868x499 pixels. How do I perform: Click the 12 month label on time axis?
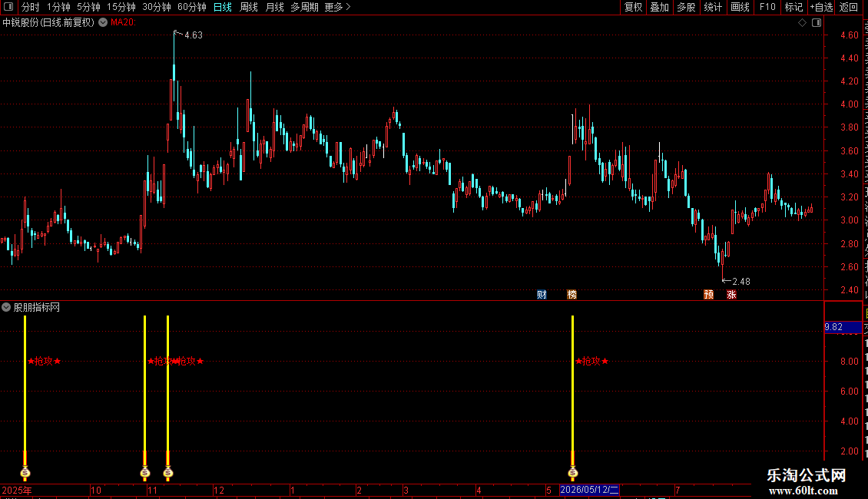point(219,490)
